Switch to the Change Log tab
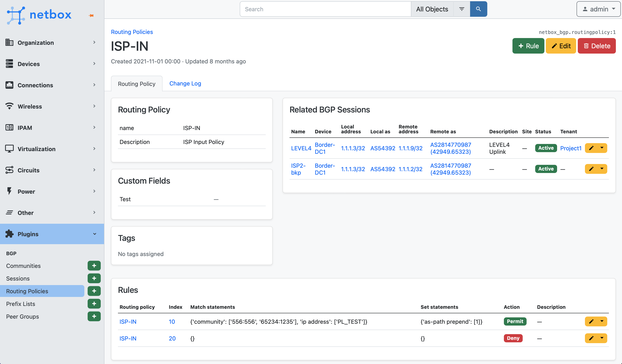 click(x=185, y=83)
